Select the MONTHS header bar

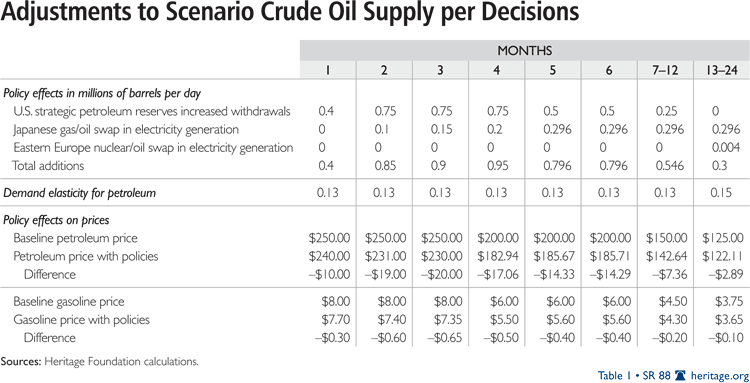point(525,51)
